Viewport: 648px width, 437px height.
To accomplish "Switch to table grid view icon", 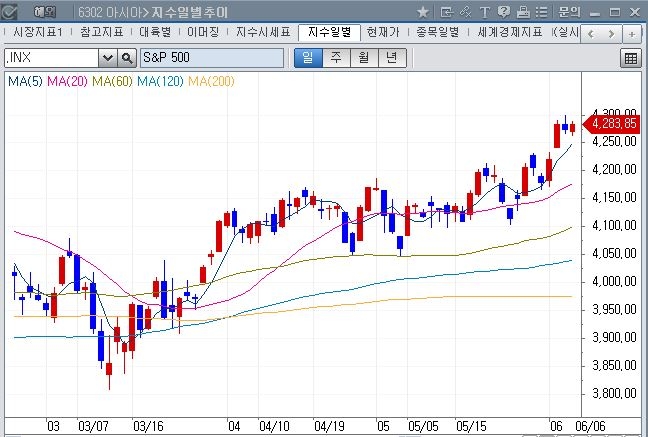I will coord(631,58).
